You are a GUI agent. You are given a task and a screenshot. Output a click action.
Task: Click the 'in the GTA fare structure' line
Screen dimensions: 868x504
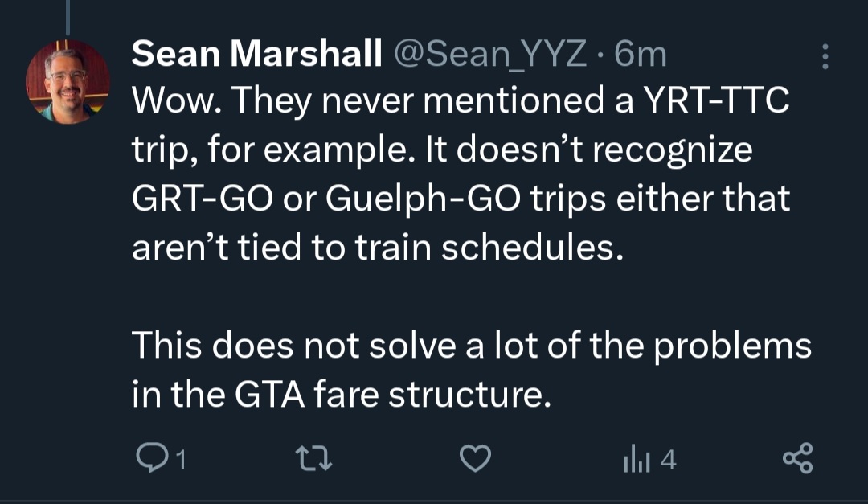click(x=342, y=395)
